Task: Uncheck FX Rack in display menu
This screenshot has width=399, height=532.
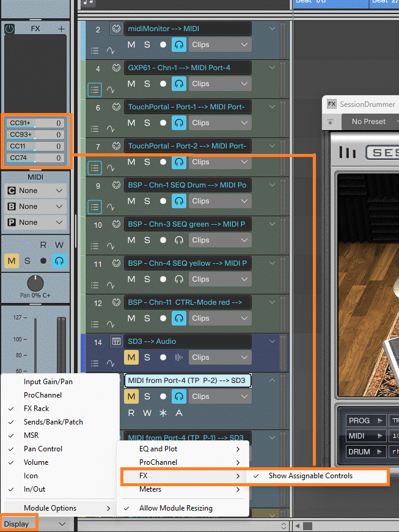Action: 36,409
